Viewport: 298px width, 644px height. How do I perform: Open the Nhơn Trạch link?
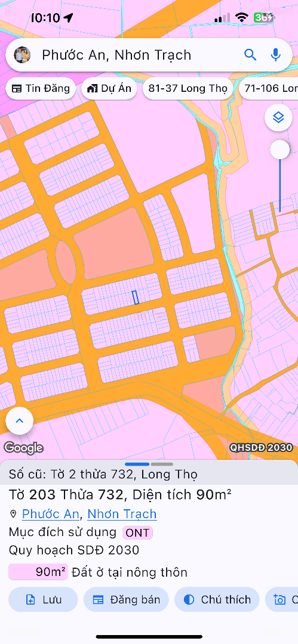(x=122, y=514)
